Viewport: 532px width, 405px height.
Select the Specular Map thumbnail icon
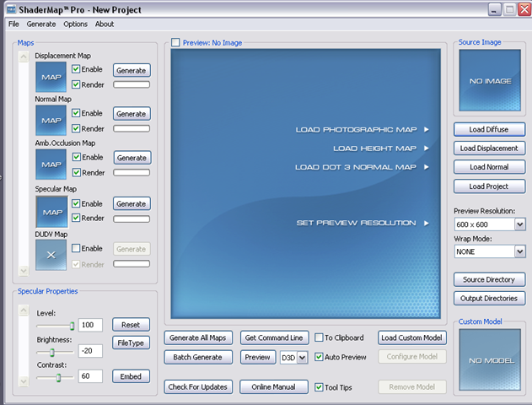click(51, 210)
